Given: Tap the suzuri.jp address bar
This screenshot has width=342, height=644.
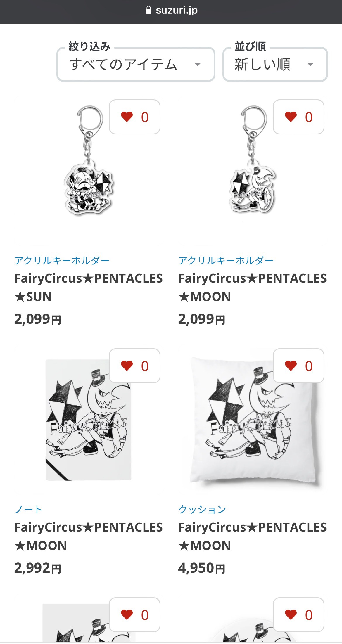Looking at the screenshot, I should 171,11.
